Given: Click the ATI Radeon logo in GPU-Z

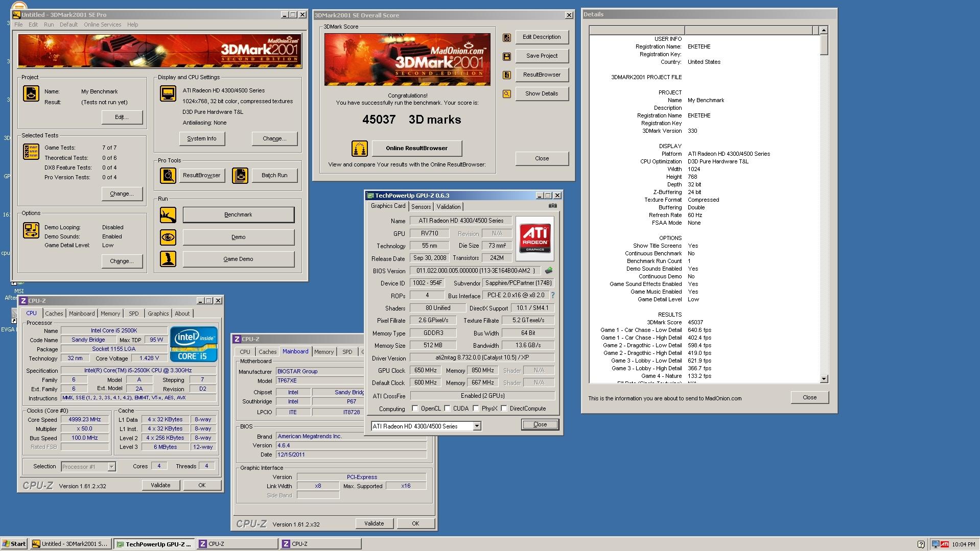Looking at the screenshot, I should tap(535, 238).
